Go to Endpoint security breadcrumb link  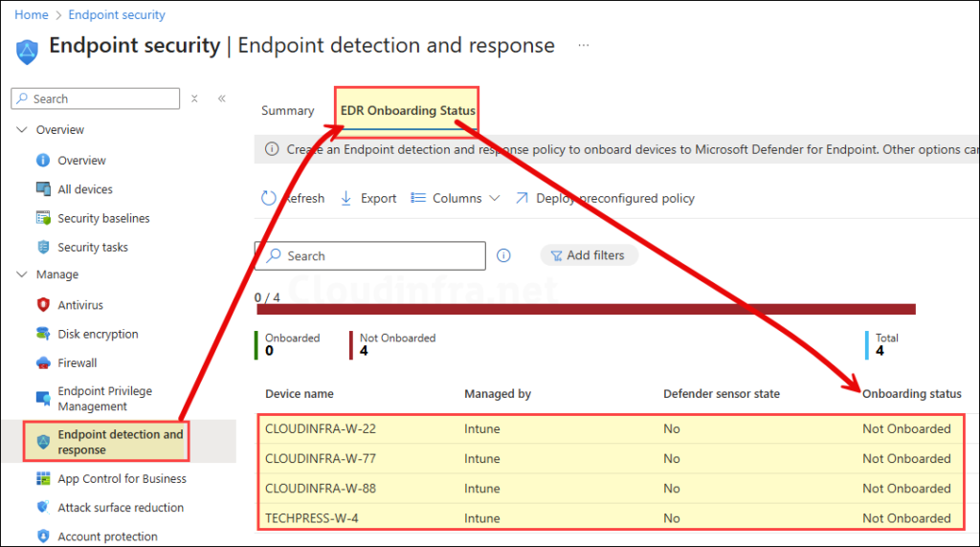(117, 14)
